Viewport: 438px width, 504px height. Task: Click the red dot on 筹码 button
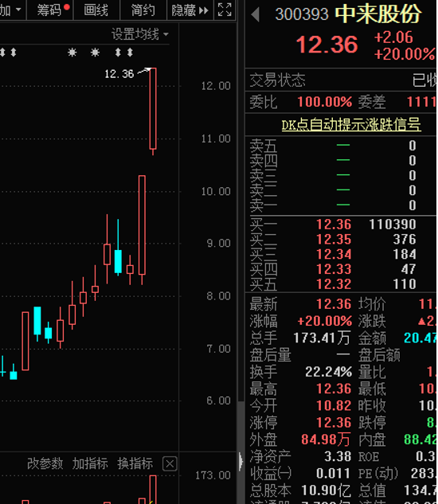click(67, 6)
